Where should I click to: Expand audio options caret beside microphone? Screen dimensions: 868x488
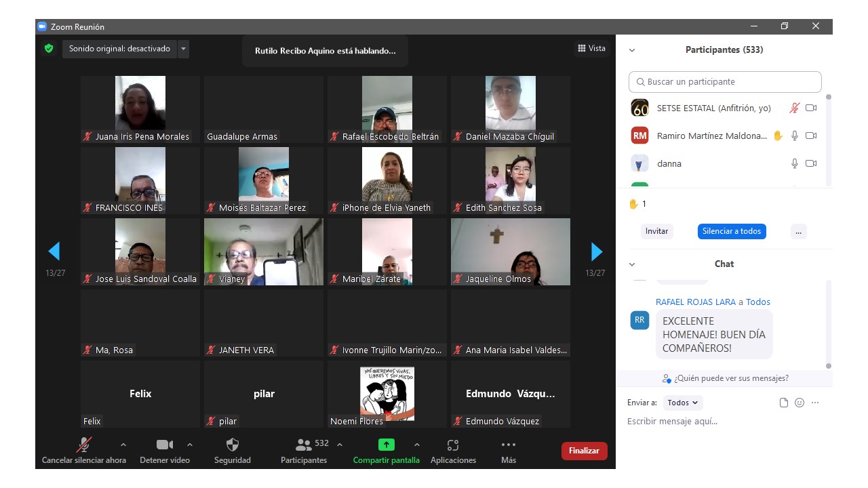[x=123, y=445]
